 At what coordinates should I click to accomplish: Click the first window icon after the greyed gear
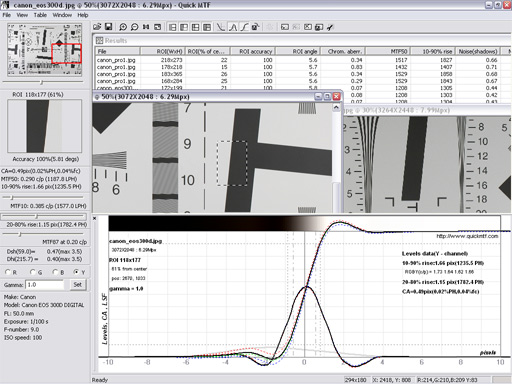285,27
